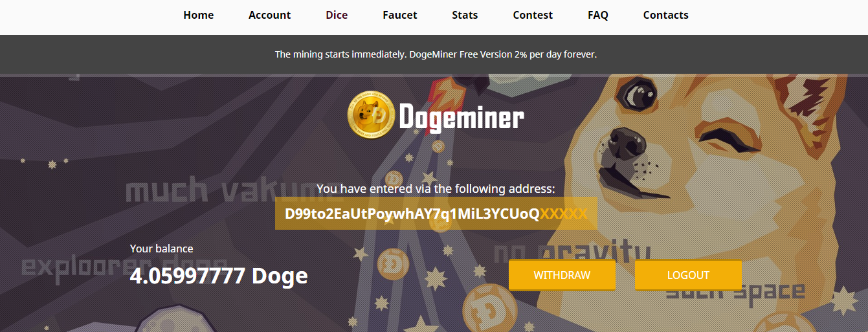Click the masked XXXXX part of address
This screenshot has width=868, height=332.
564,214
